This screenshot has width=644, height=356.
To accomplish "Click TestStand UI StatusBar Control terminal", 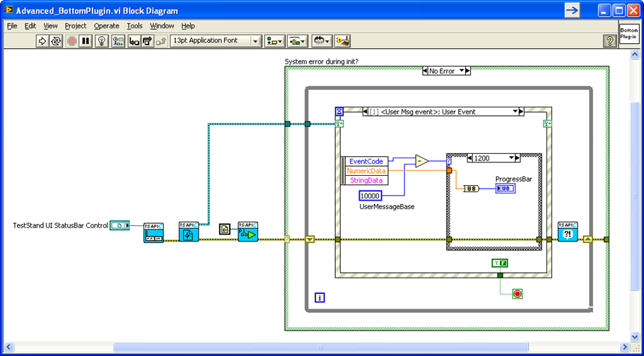I will click(119, 225).
